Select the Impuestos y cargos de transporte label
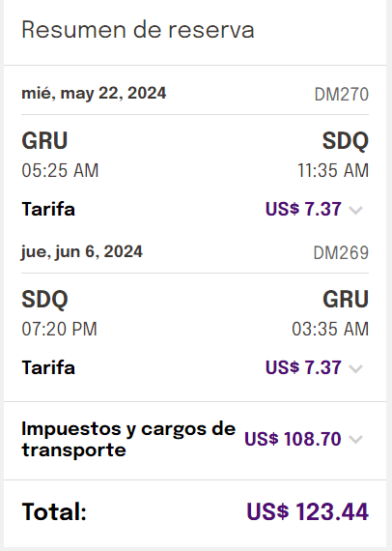The width and height of the screenshot is (392, 551). pyautogui.click(x=128, y=439)
